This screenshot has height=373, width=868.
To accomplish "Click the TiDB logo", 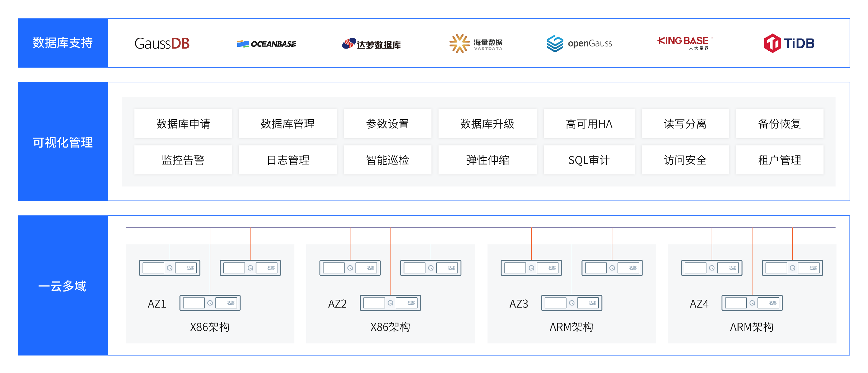I will pyautogui.click(x=789, y=43).
